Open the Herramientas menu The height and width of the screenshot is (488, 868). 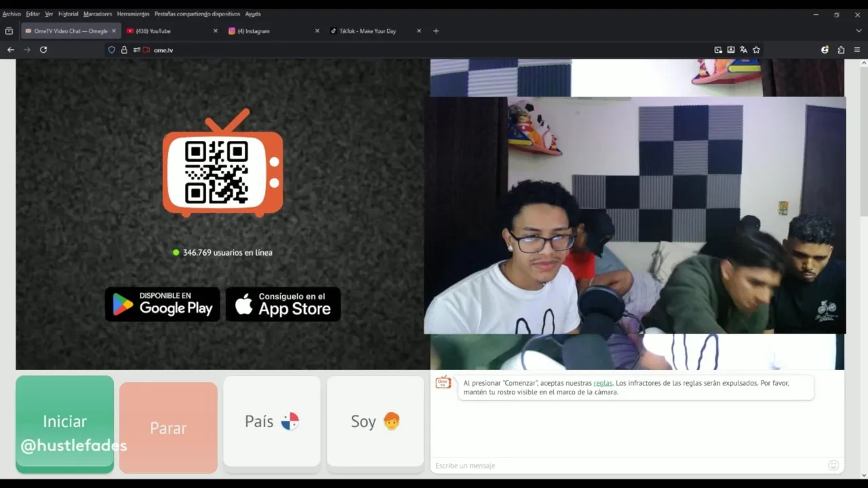(x=133, y=14)
